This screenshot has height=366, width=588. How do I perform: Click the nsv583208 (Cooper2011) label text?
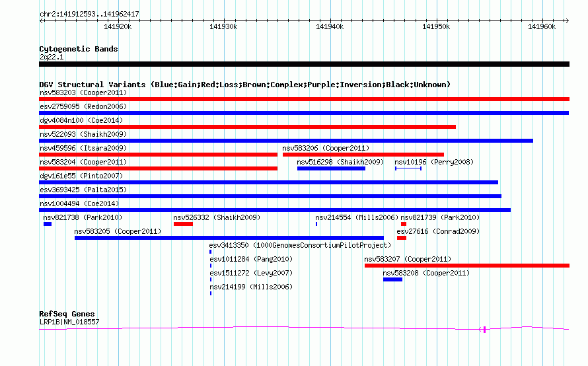coord(426,273)
